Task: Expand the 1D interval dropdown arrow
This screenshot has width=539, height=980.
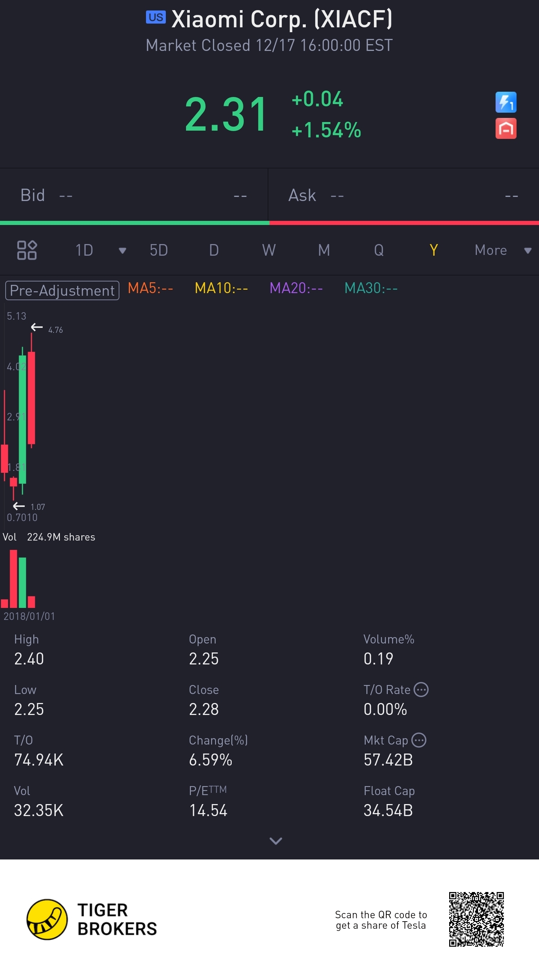Action: 122,250
